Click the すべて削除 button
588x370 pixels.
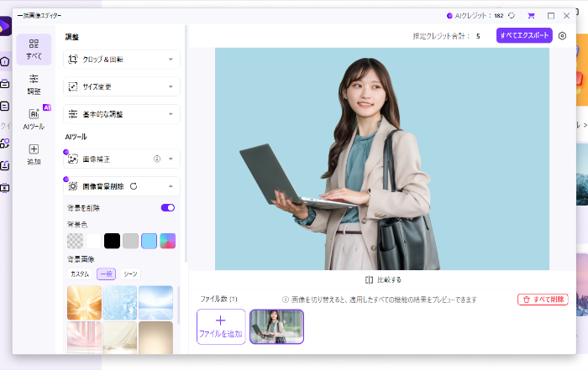543,300
